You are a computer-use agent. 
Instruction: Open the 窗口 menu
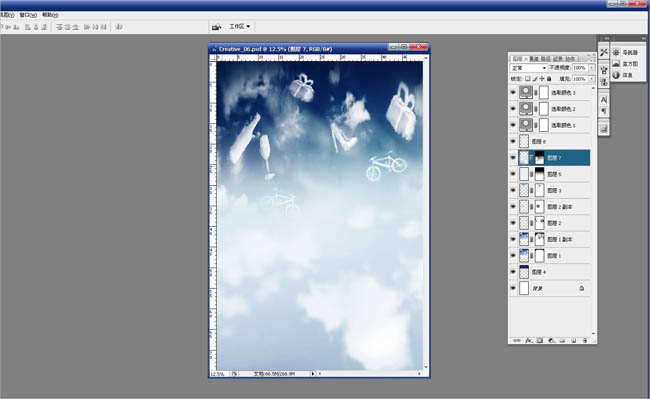[x=28, y=15]
